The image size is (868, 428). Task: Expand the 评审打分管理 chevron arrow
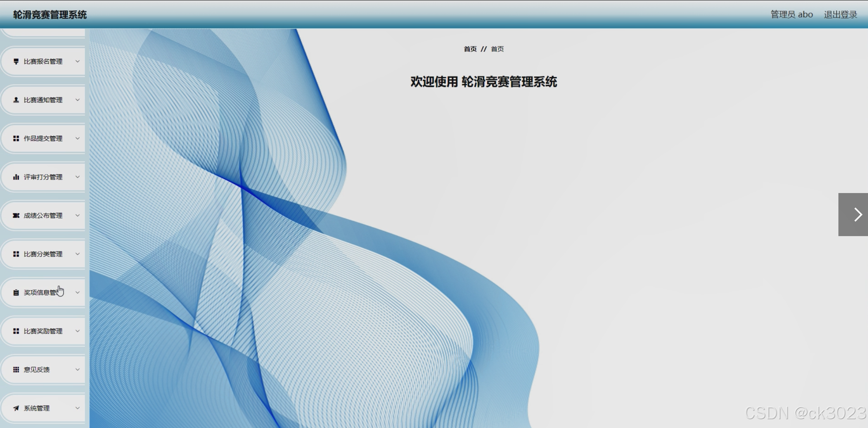77,177
